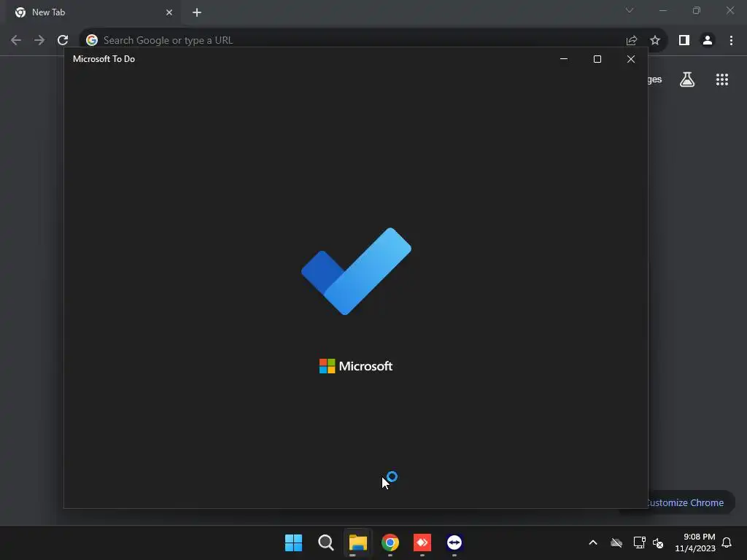The width and height of the screenshot is (747, 560).
Task: Expand the hidden system tray icons chevron
Action: pyautogui.click(x=593, y=542)
